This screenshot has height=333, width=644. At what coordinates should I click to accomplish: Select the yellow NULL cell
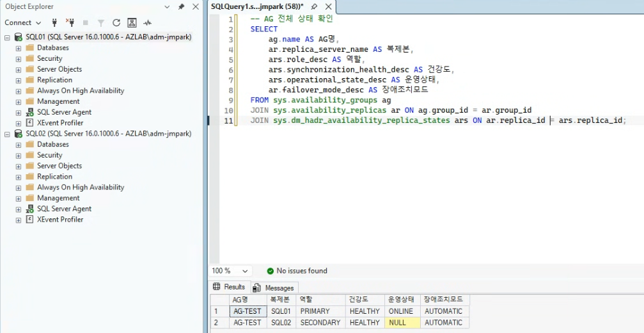[x=402, y=323]
